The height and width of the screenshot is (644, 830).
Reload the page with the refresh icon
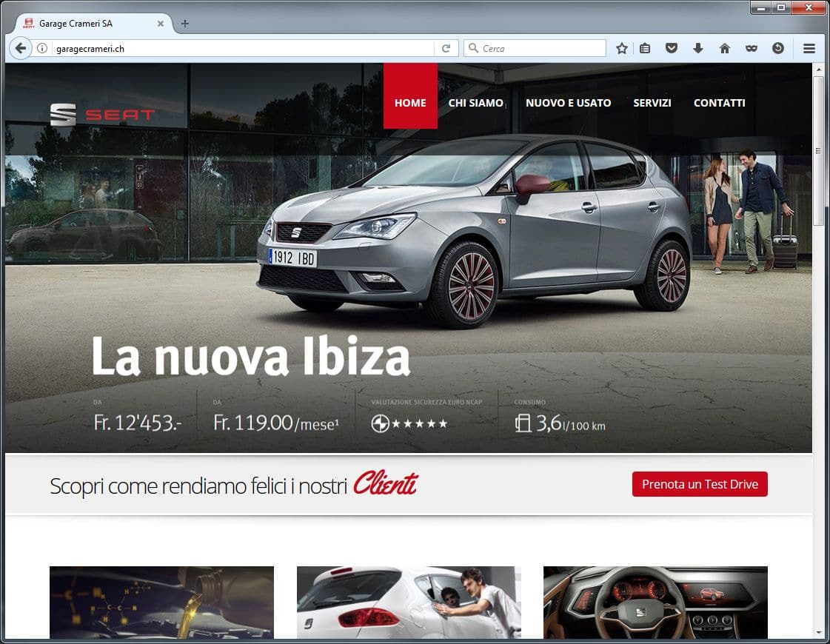[x=446, y=48]
